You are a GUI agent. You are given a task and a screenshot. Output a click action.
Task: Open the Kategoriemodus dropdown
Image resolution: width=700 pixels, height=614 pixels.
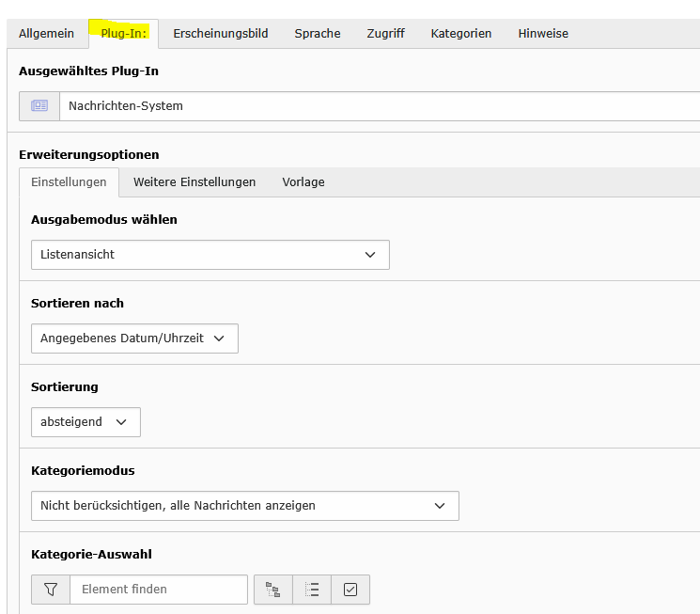244,506
